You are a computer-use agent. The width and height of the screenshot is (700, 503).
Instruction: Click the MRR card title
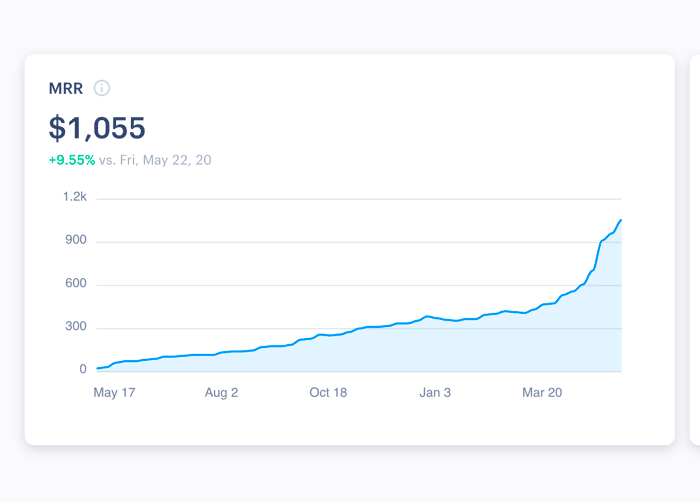(x=66, y=88)
